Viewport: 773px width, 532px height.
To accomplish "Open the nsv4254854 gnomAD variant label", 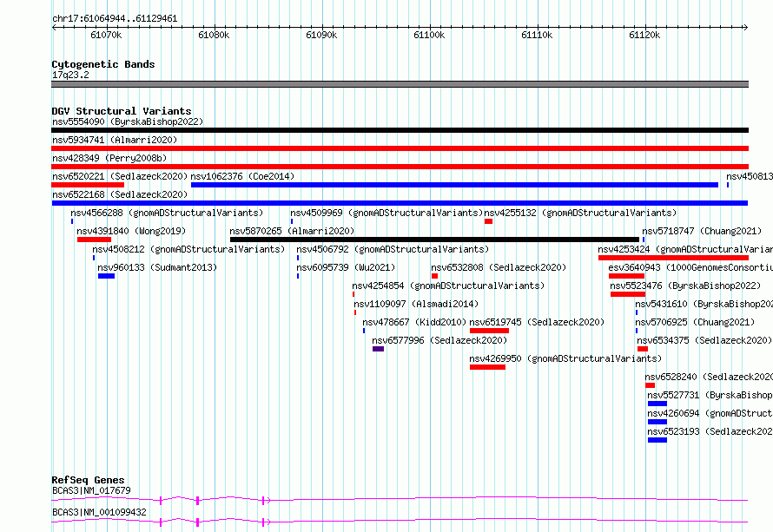I will coord(449,286).
